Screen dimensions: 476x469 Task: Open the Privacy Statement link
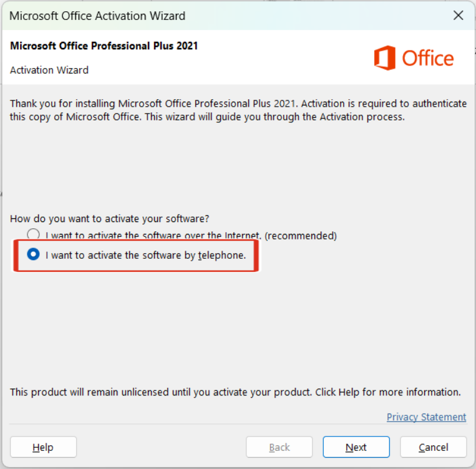click(x=426, y=417)
